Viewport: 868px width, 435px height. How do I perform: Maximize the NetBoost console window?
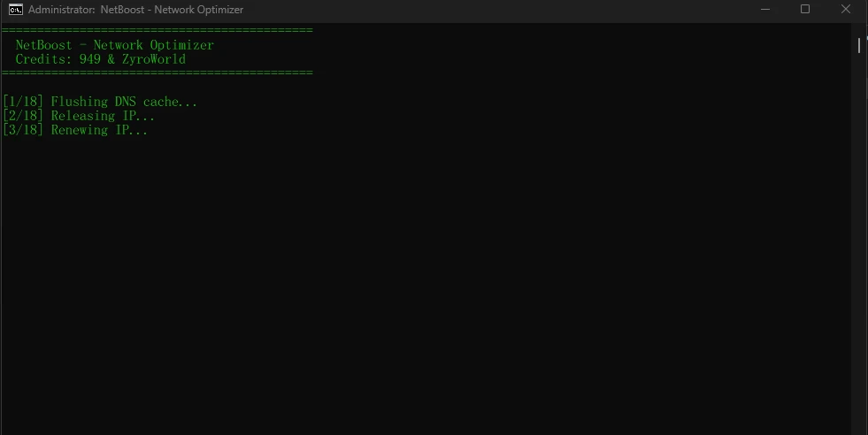tap(805, 10)
